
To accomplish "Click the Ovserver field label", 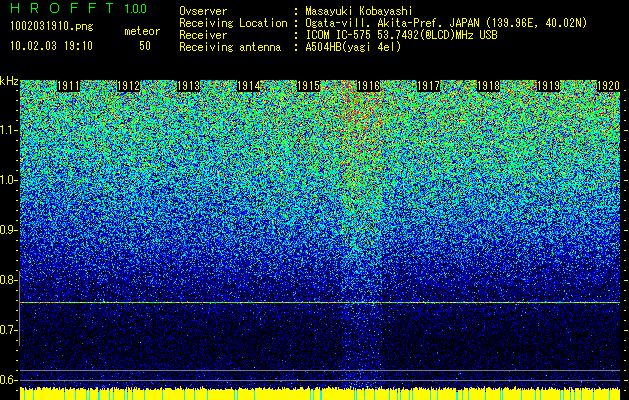I will [203, 11].
